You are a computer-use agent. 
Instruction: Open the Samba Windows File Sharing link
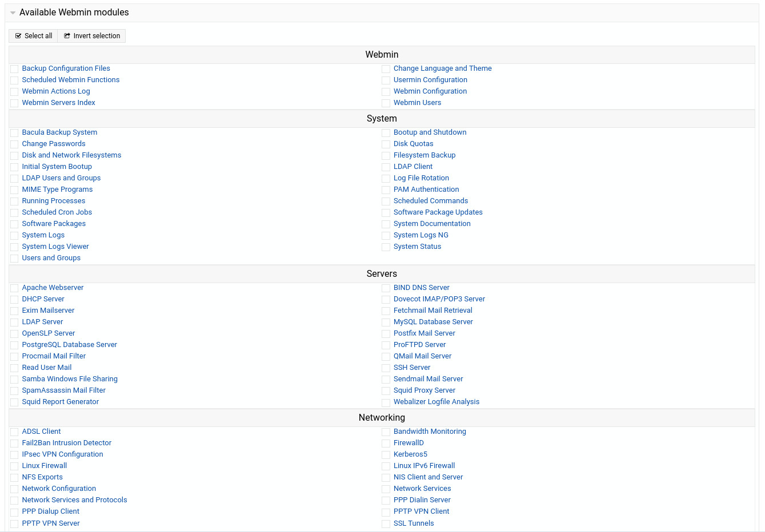[70, 379]
